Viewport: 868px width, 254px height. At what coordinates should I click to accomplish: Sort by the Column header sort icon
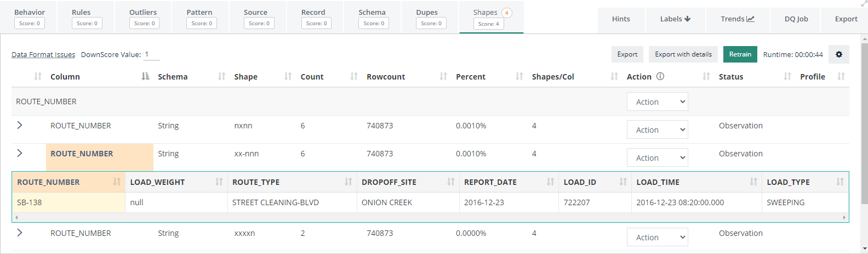tap(145, 76)
